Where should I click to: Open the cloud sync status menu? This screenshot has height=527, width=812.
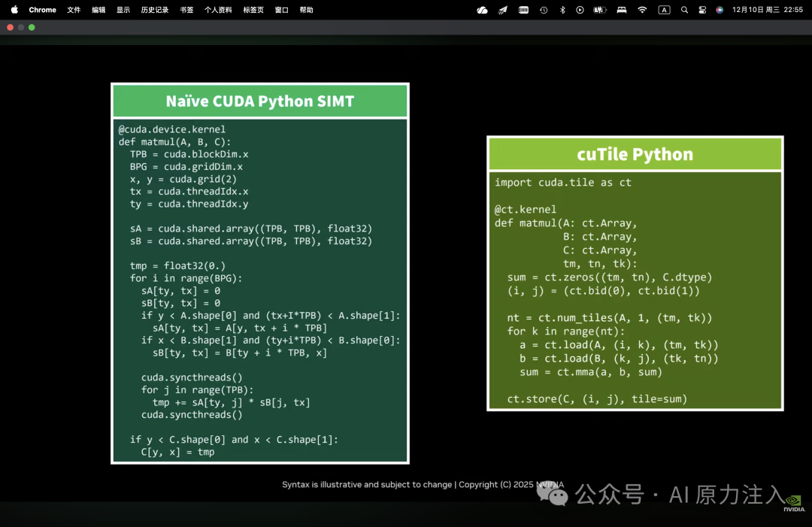tap(482, 10)
